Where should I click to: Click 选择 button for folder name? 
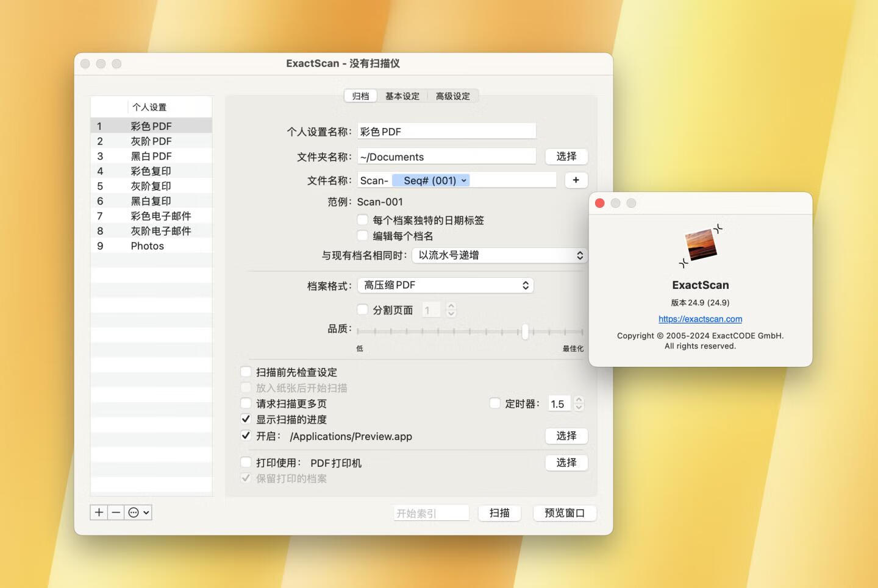[x=566, y=157]
